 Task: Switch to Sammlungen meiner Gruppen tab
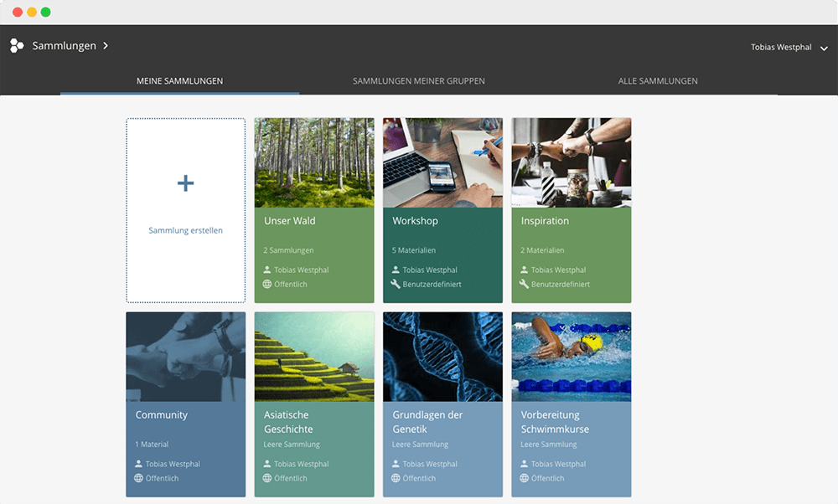(419, 81)
